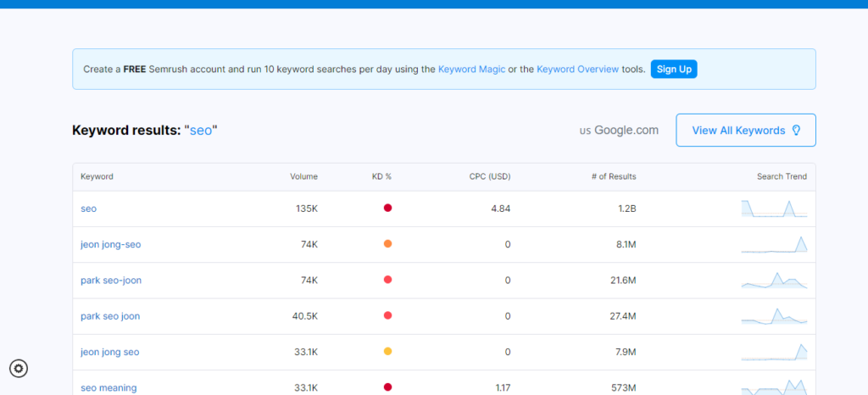Click the search trend chart for jeon jong-seo
868x395 pixels.
[774, 244]
